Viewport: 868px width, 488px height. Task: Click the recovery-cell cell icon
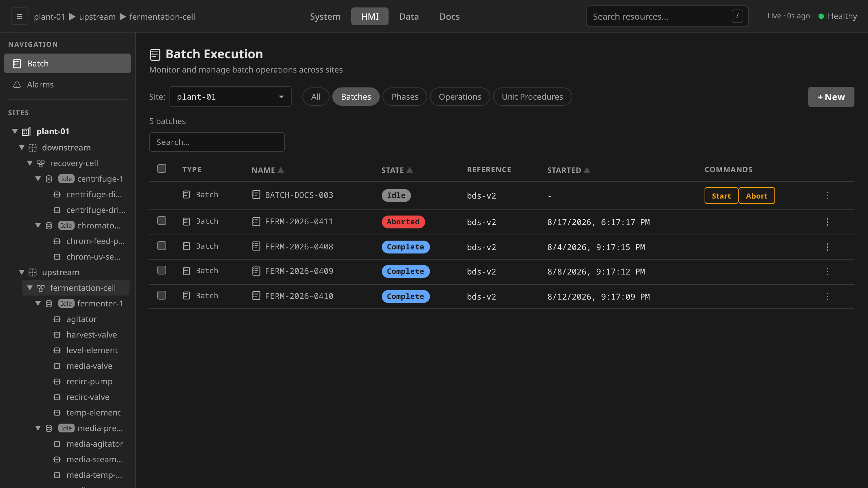41,164
